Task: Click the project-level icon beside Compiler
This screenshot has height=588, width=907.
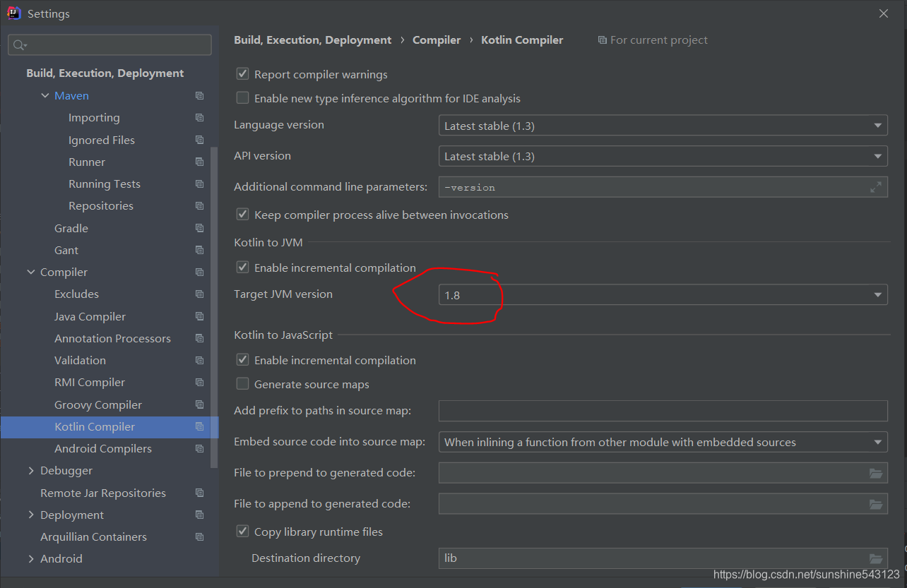Action: click(200, 272)
